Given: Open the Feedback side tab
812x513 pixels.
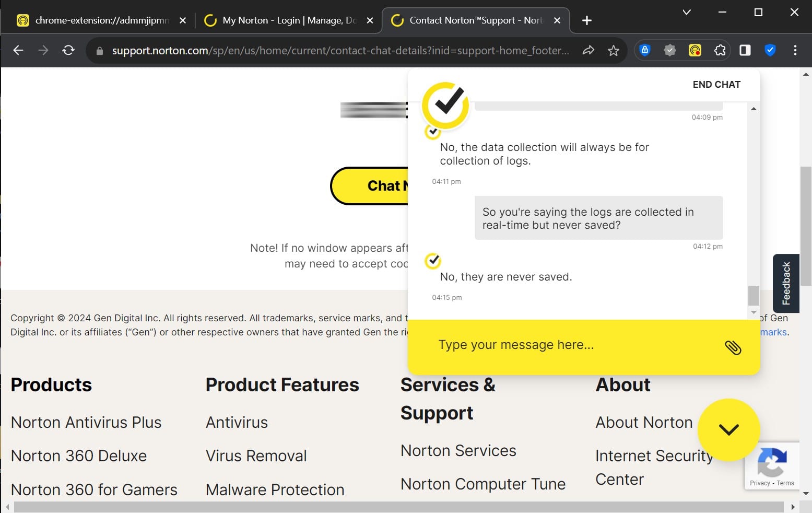Looking at the screenshot, I should coord(786,283).
